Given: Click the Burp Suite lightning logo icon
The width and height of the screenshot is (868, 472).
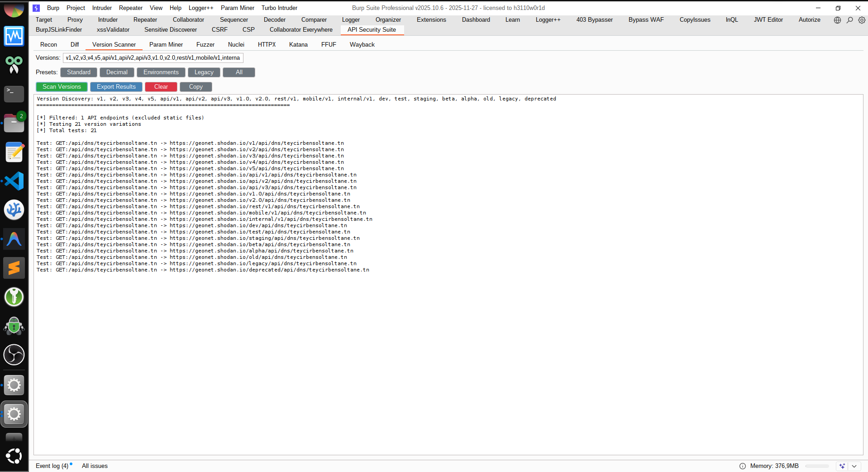Looking at the screenshot, I should pyautogui.click(x=36, y=8).
